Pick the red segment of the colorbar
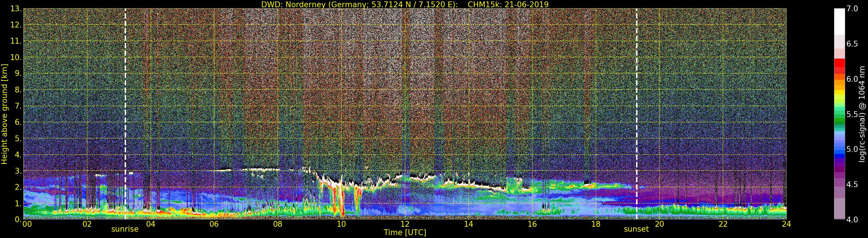 point(839,63)
